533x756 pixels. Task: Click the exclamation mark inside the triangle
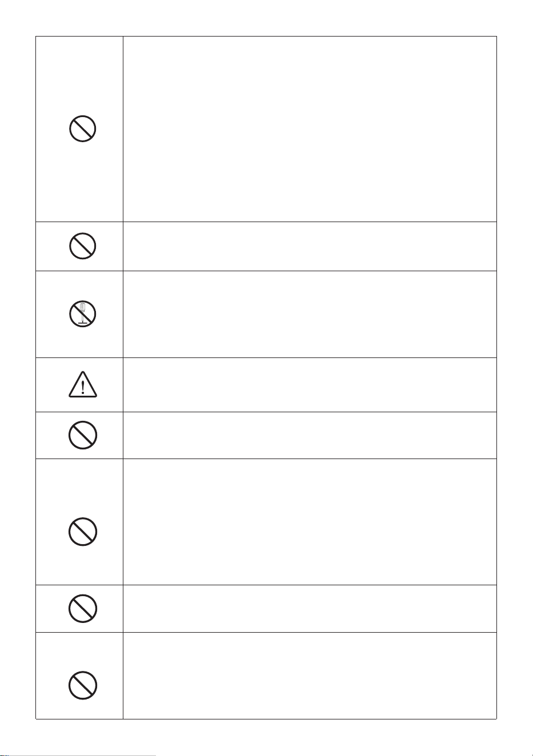[82, 387]
